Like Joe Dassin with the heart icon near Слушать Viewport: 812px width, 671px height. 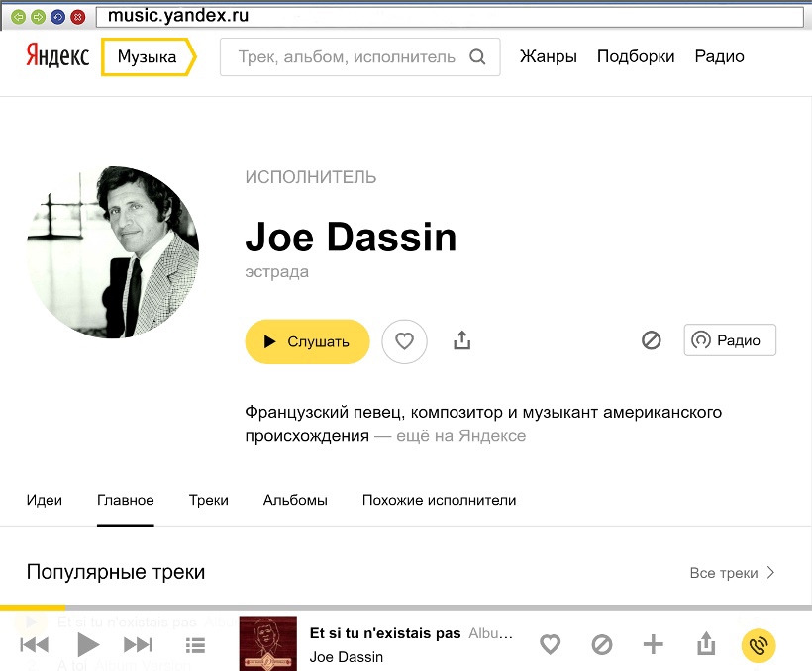point(404,341)
